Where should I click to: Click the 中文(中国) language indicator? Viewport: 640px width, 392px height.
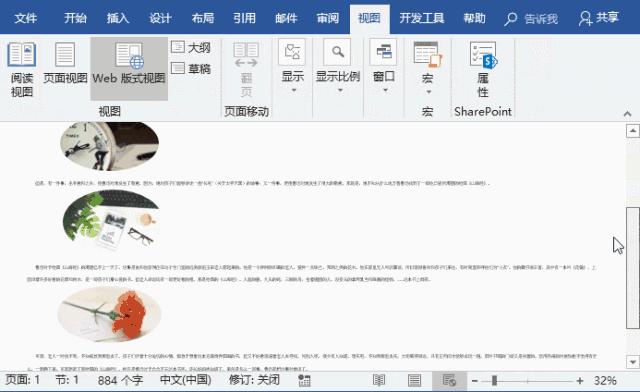(x=186, y=380)
